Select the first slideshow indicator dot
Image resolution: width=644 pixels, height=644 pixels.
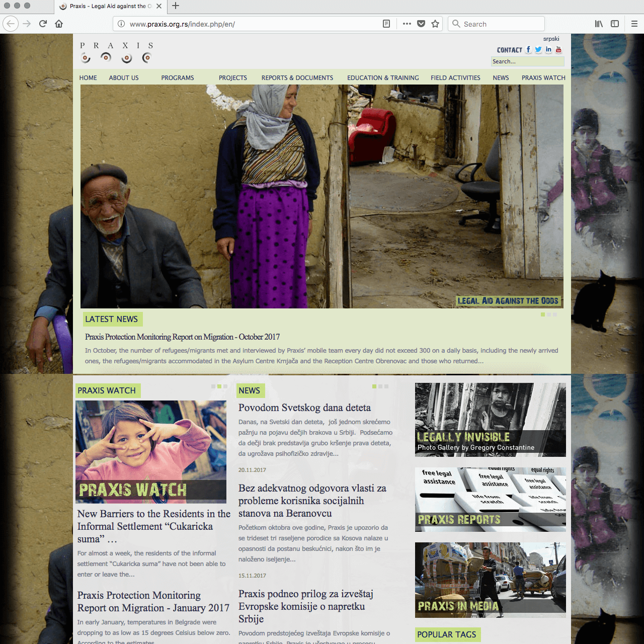coord(543,314)
